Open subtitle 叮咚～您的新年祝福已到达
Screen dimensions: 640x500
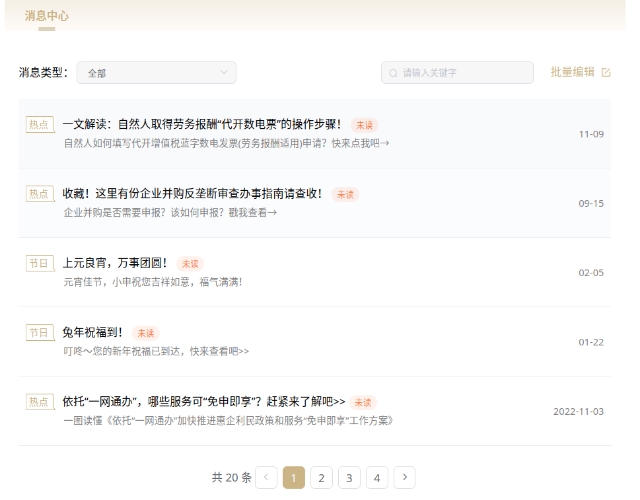pyautogui.click(x=156, y=351)
